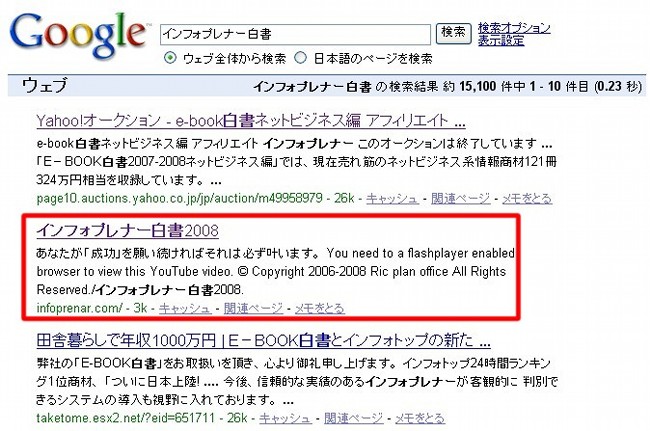This screenshot has height=431, width=650.
Task: Click メモをとる for the auctions.yahoo.co.jp result
Action: tap(527, 199)
